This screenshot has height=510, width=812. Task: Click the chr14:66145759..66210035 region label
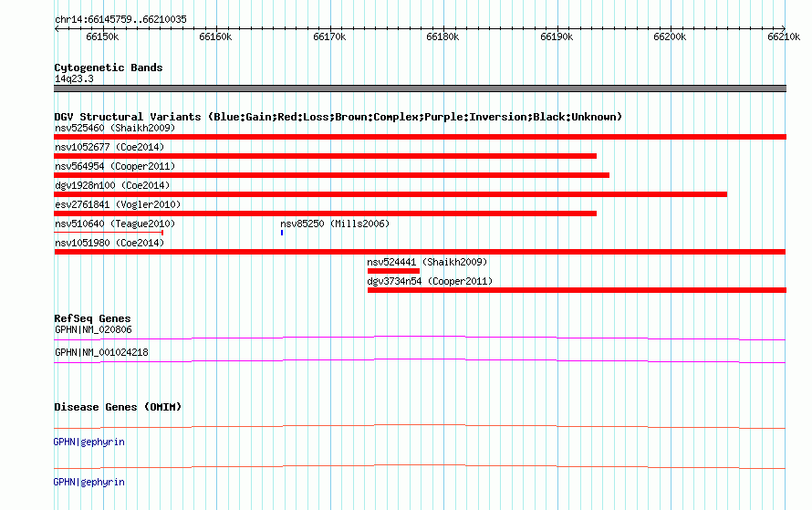120,19
